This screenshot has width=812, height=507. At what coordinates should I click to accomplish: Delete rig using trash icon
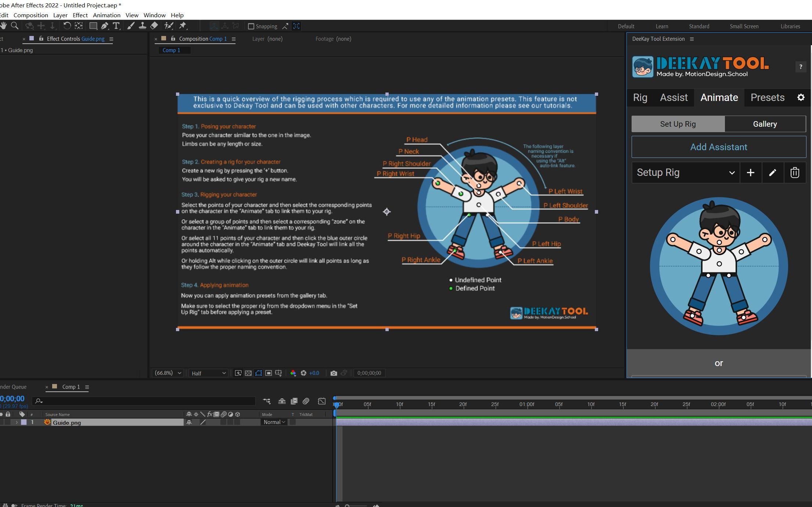click(x=794, y=173)
